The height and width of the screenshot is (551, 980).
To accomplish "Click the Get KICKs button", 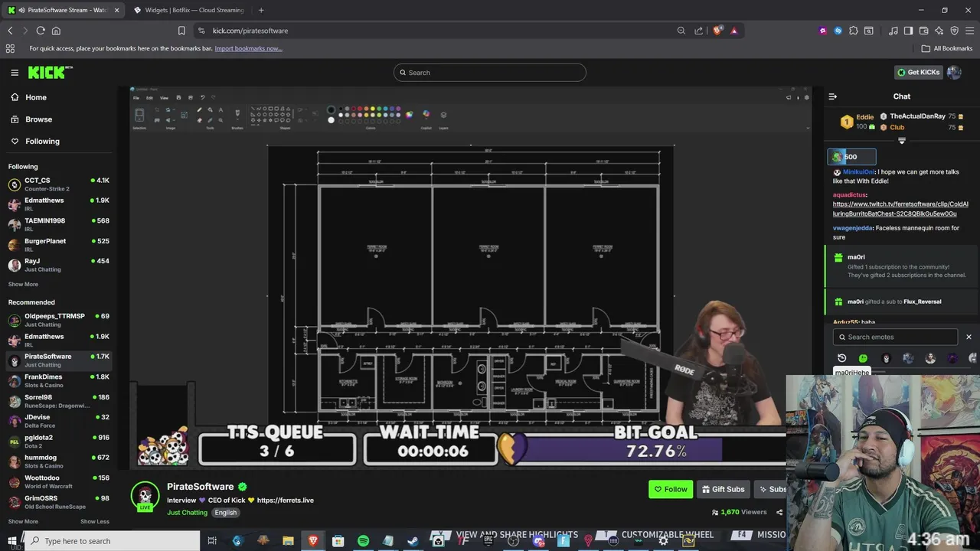I will point(918,73).
